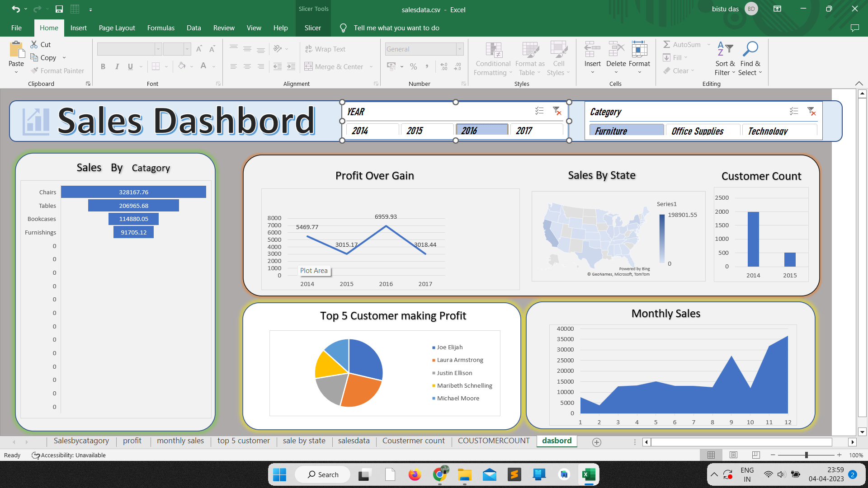The height and width of the screenshot is (488, 868).
Task: Switch to the profit sheet tab
Action: click(x=132, y=441)
